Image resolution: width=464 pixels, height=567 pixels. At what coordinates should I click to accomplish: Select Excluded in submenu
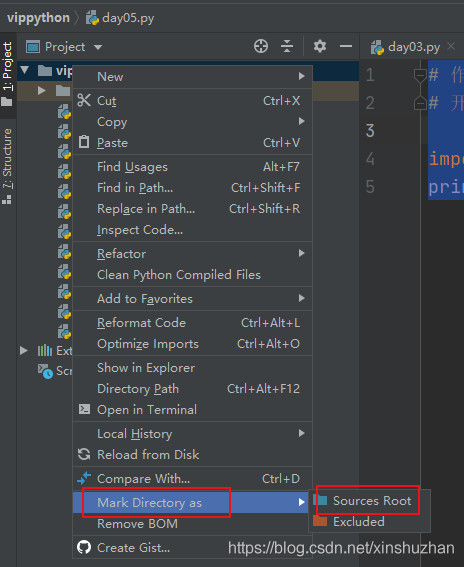point(370,522)
